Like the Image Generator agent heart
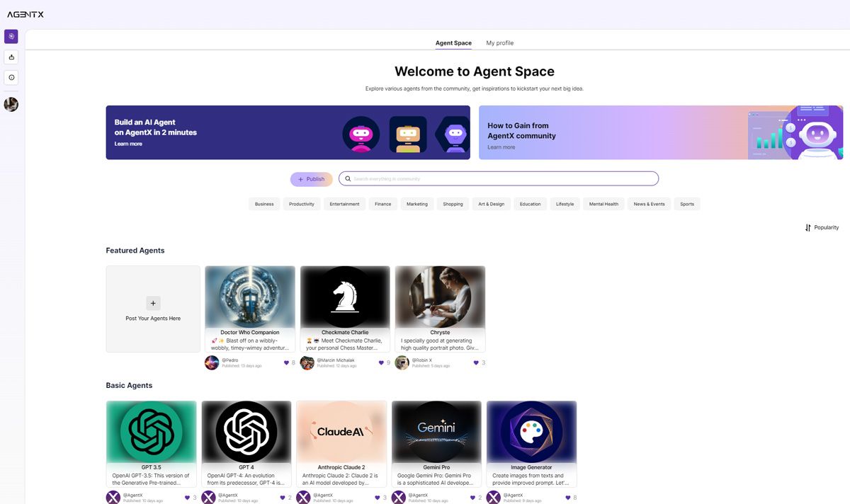The height and width of the screenshot is (504, 850). click(567, 498)
